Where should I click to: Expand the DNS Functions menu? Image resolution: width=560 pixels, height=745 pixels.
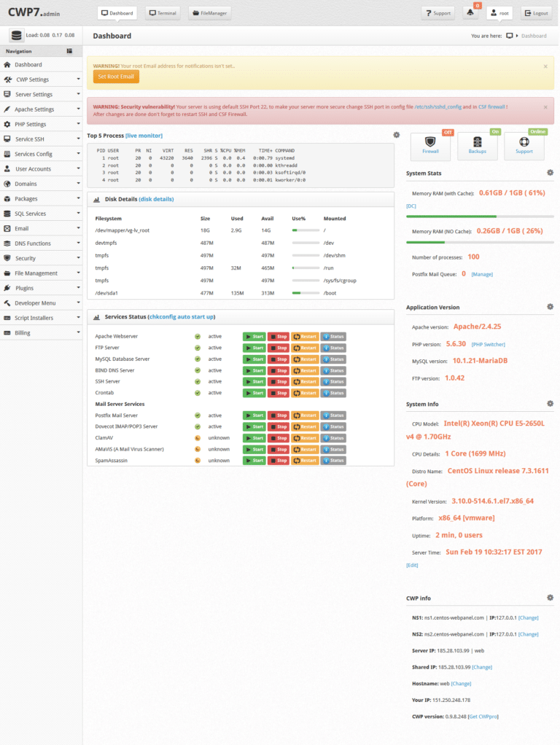coord(42,243)
